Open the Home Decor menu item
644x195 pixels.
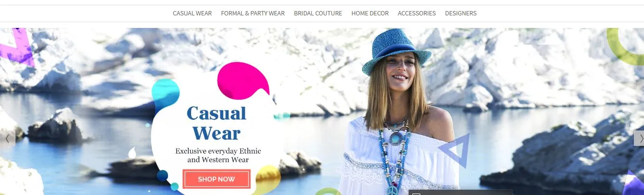coord(370,13)
